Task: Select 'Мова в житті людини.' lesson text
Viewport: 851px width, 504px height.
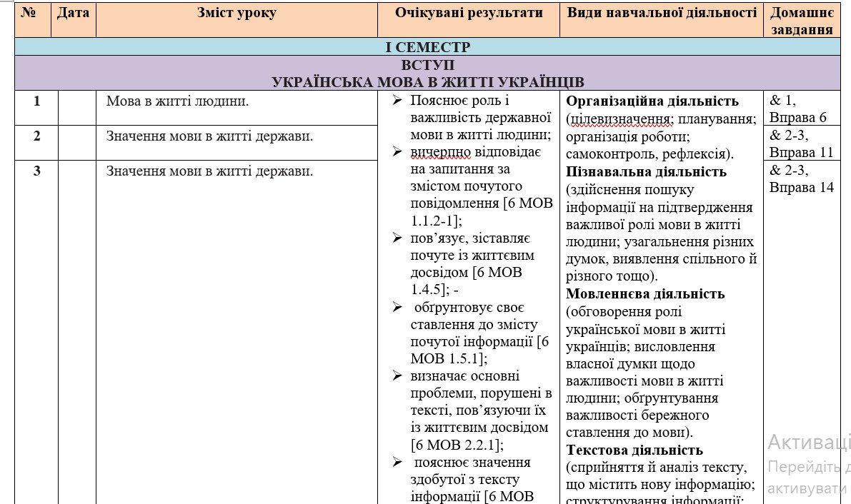Action: [177, 101]
